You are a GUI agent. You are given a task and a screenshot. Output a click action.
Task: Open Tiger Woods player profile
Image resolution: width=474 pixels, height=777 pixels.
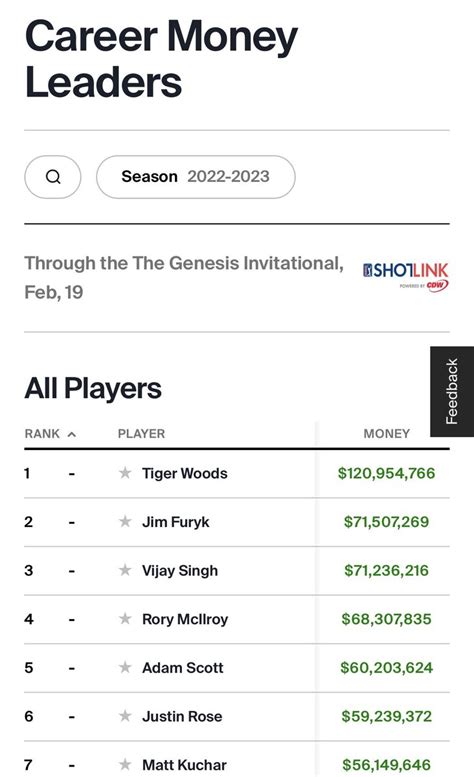185,473
